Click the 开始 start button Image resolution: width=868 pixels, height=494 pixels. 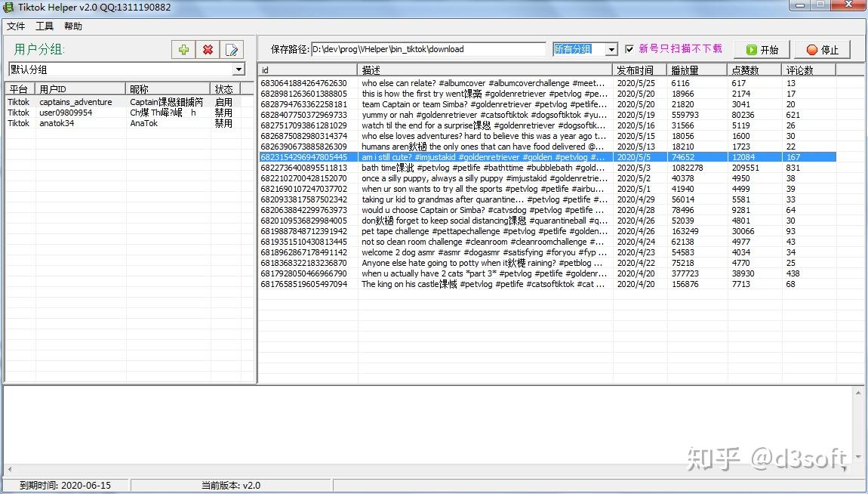762,49
